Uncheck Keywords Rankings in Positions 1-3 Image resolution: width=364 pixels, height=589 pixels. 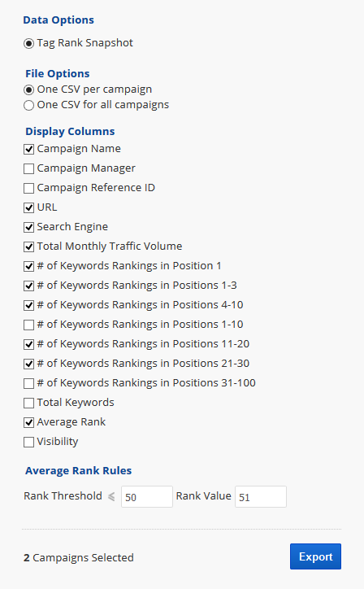coord(29,286)
